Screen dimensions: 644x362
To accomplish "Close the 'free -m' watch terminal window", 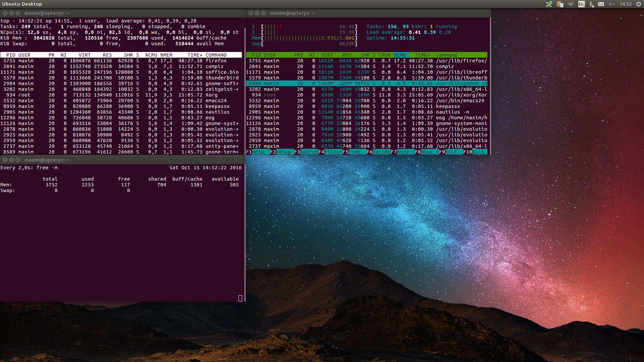I will pyautogui.click(x=5, y=160).
